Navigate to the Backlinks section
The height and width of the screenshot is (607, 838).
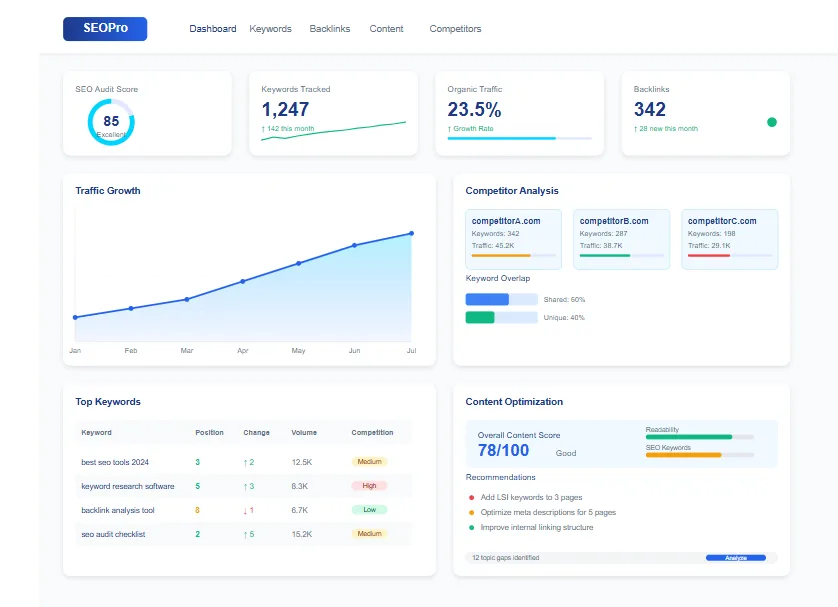pyautogui.click(x=329, y=28)
